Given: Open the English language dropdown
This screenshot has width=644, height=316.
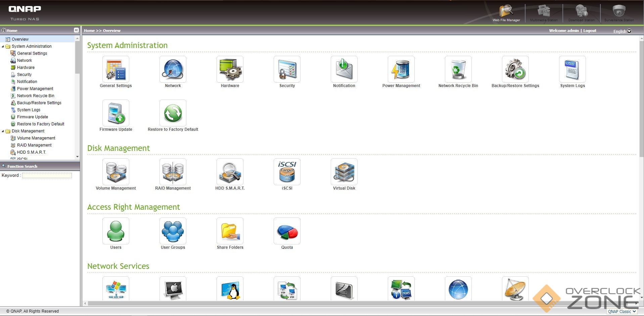Looking at the screenshot, I should [x=622, y=31].
